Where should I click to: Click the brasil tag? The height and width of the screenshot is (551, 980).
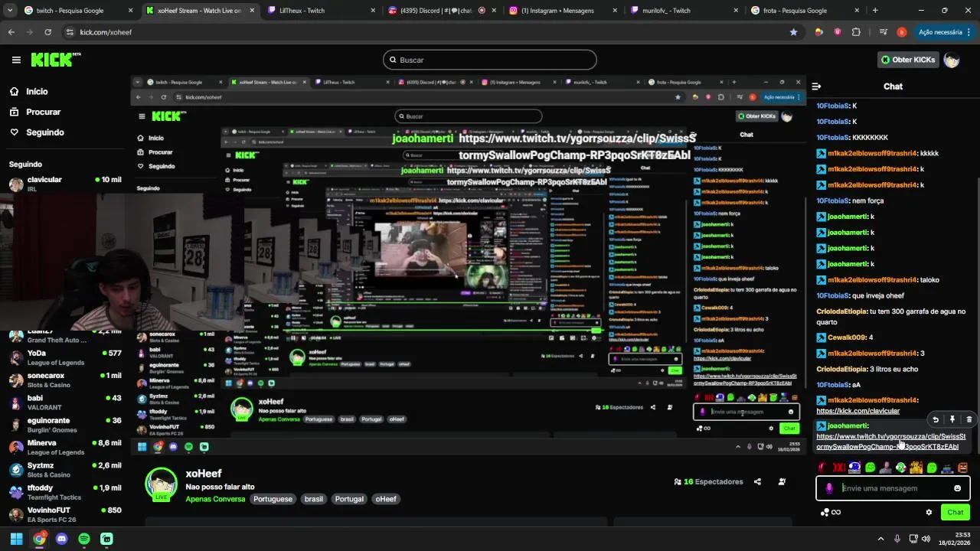(x=314, y=499)
